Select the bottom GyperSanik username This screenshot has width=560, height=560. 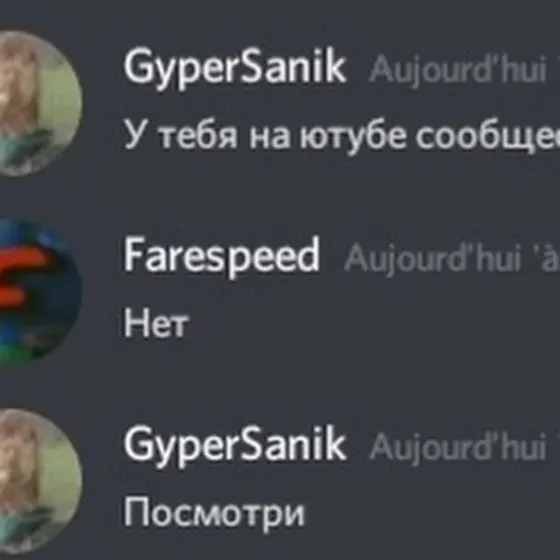tap(235, 445)
